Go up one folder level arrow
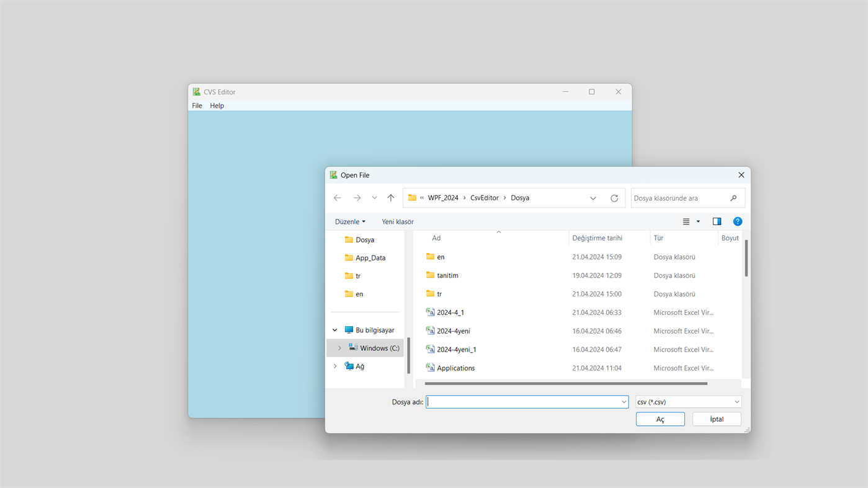The height and width of the screenshot is (488, 868). pyautogui.click(x=391, y=198)
